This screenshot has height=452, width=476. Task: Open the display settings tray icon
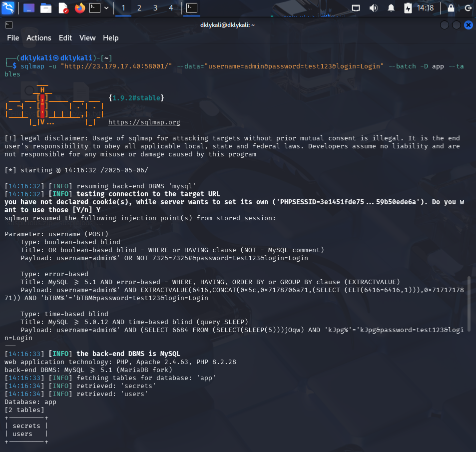(x=356, y=8)
